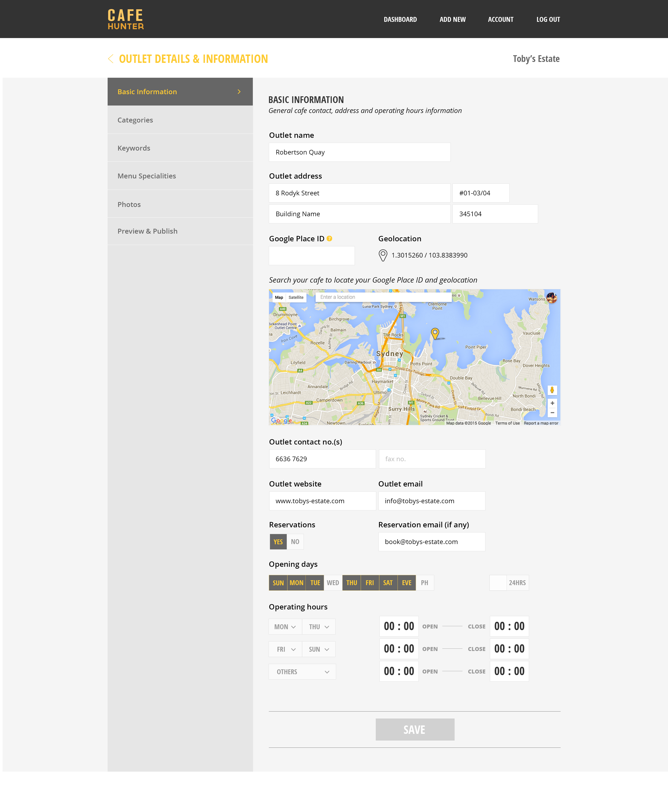Open the OTHERS day dropdown
Screen dimensions: 668x812
point(302,672)
